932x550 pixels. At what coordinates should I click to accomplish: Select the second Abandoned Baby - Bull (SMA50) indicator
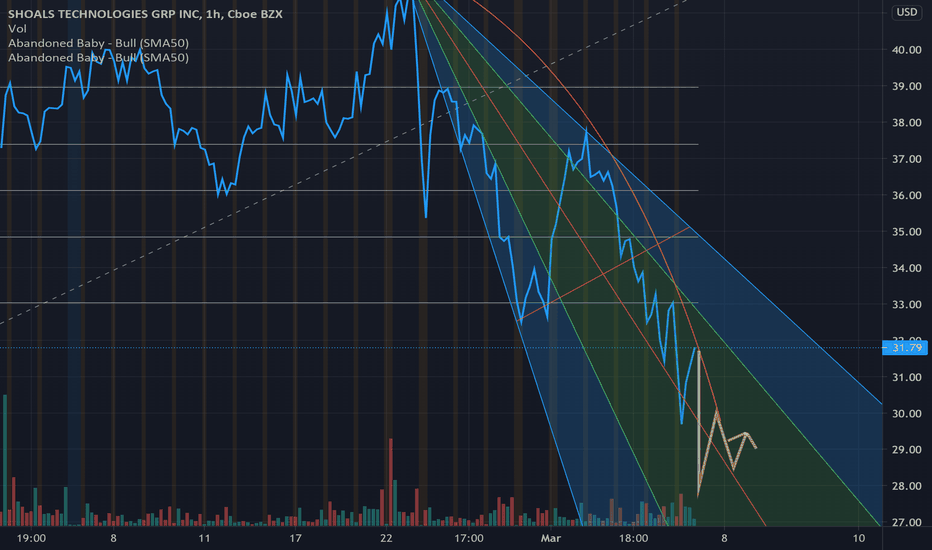[x=98, y=58]
